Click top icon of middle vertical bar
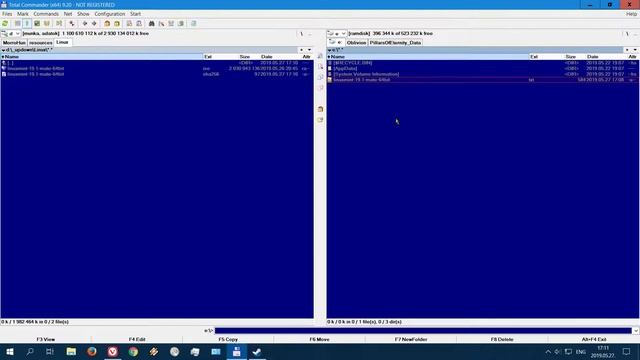This screenshot has height=360, width=640. click(320, 56)
